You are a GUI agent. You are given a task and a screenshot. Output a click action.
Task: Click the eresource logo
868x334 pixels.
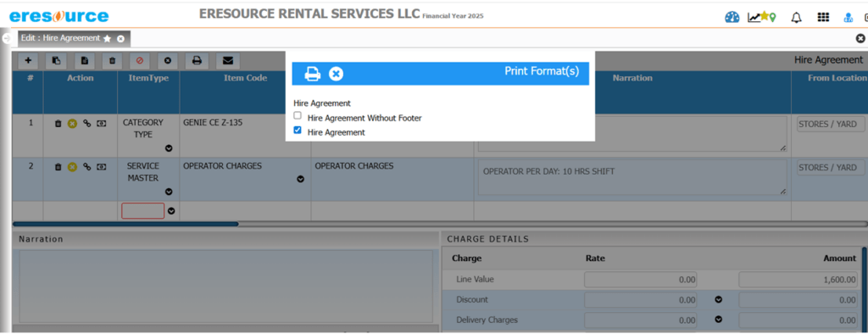tap(59, 16)
